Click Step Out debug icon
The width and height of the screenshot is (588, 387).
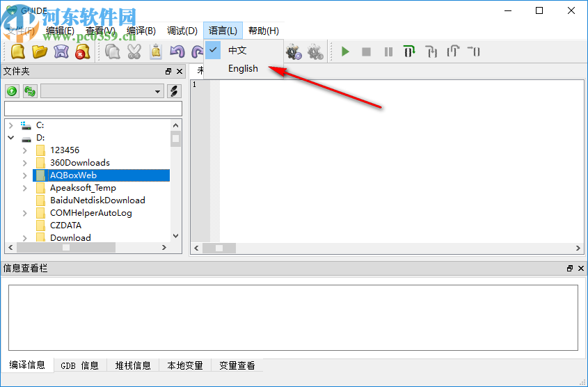pos(453,52)
